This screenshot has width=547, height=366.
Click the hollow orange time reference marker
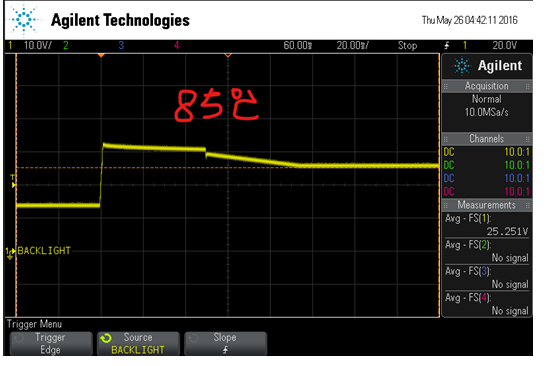(228, 55)
